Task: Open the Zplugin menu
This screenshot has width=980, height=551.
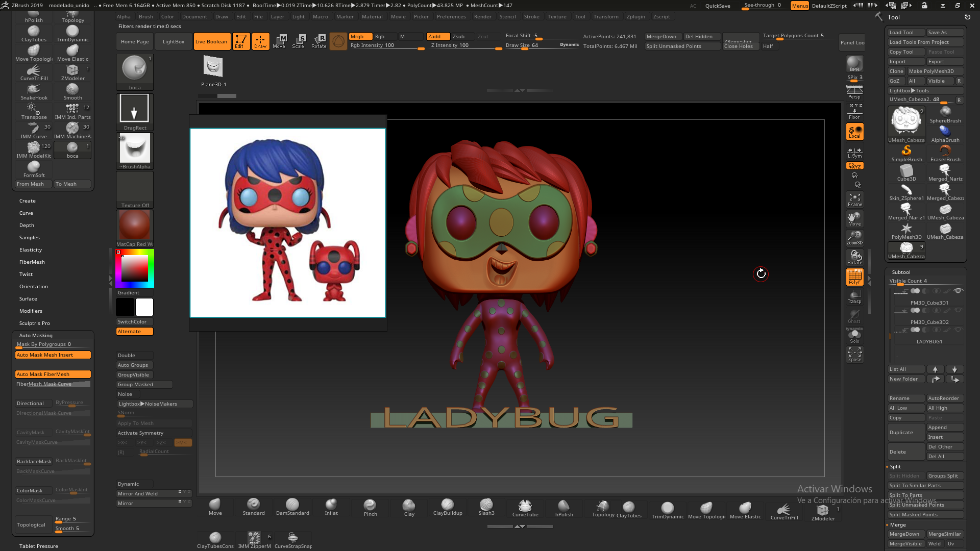Action: click(636, 16)
